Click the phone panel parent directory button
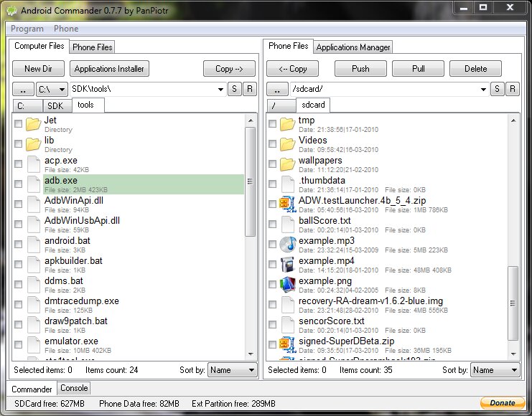The height and width of the screenshot is (416, 532). click(x=277, y=90)
